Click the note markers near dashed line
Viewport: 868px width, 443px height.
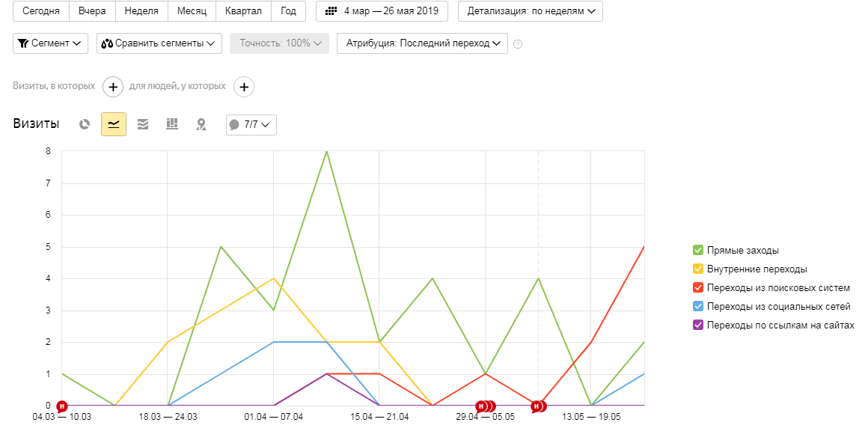coord(539,407)
